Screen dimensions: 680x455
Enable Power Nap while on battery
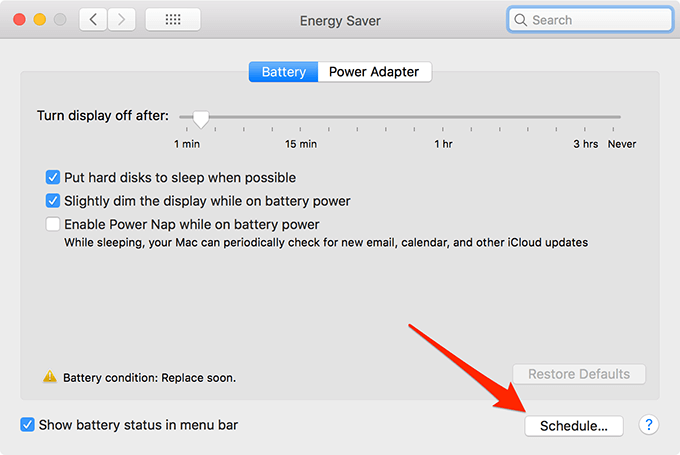coord(53,225)
